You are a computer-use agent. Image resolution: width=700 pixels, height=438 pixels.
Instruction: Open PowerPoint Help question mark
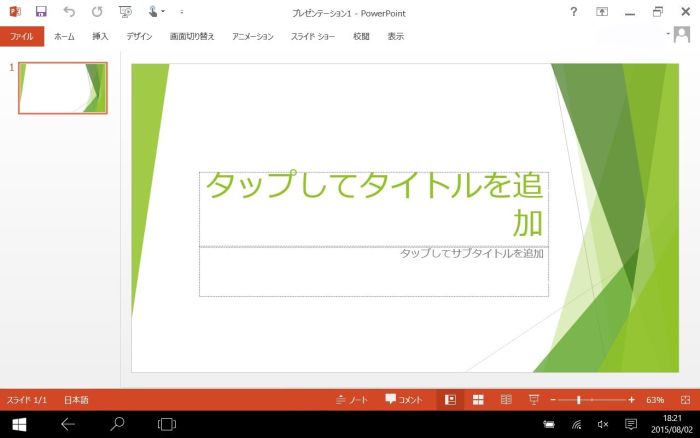click(x=573, y=12)
